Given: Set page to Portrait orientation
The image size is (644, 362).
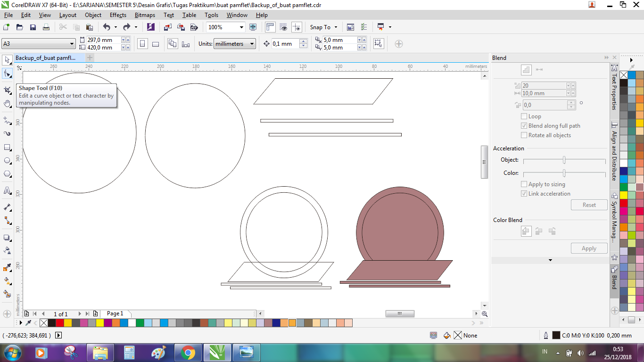Looking at the screenshot, I should (x=142, y=44).
